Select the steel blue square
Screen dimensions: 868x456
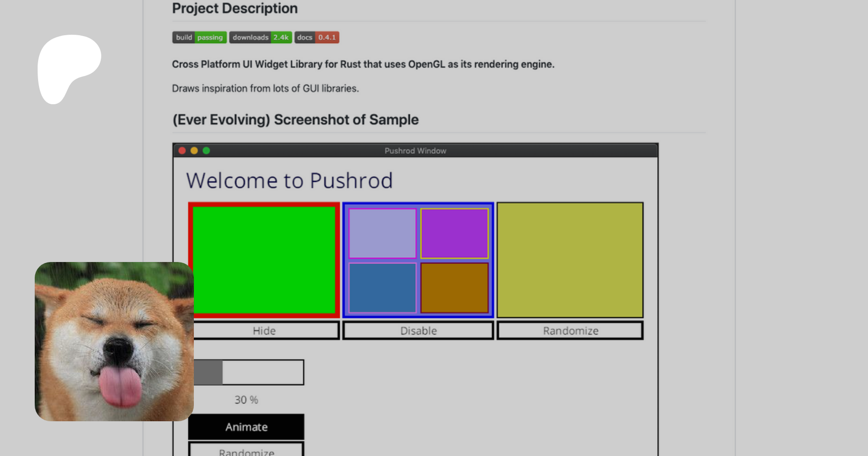pyautogui.click(x=382, y=288)
